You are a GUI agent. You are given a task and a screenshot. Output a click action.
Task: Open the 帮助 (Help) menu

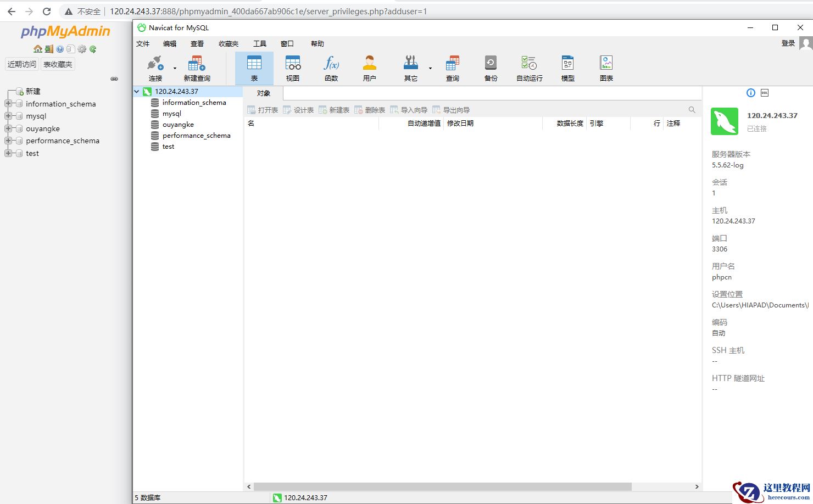coord(318,44)
